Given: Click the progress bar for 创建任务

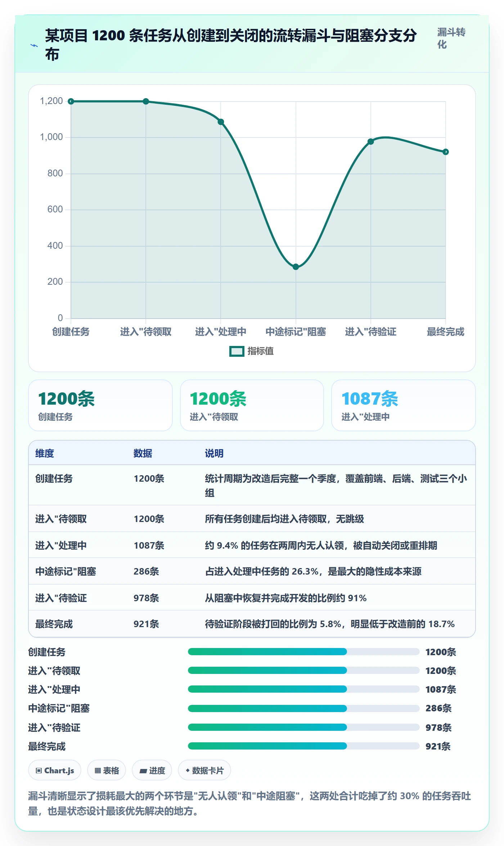Looking at the screenshot, I should 303,652.
